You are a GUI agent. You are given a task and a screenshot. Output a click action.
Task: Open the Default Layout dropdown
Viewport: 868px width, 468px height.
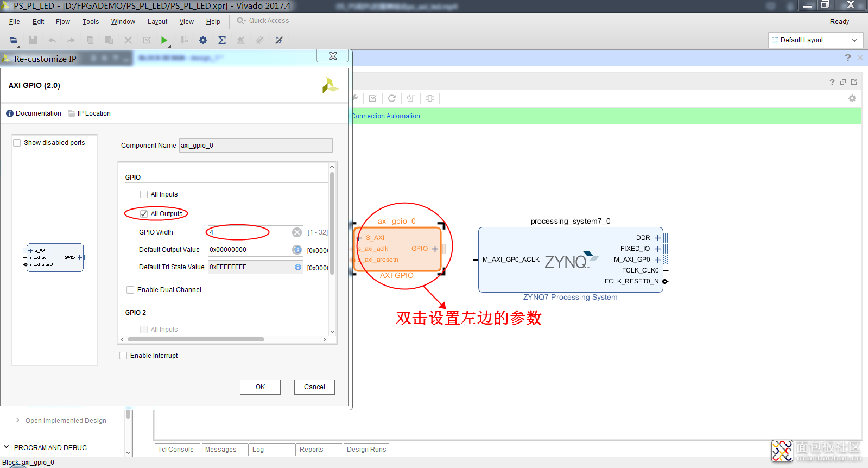point(816,40)
